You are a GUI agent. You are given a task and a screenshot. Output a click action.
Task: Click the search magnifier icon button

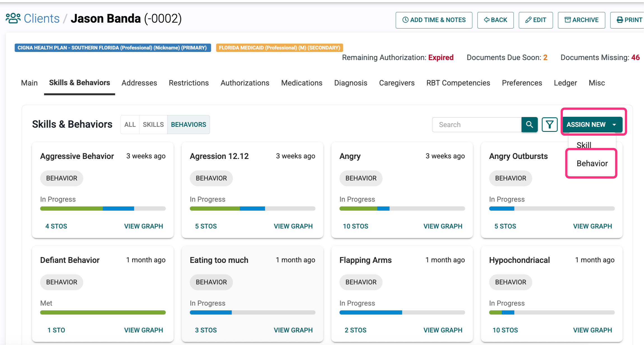click(529, 125)
